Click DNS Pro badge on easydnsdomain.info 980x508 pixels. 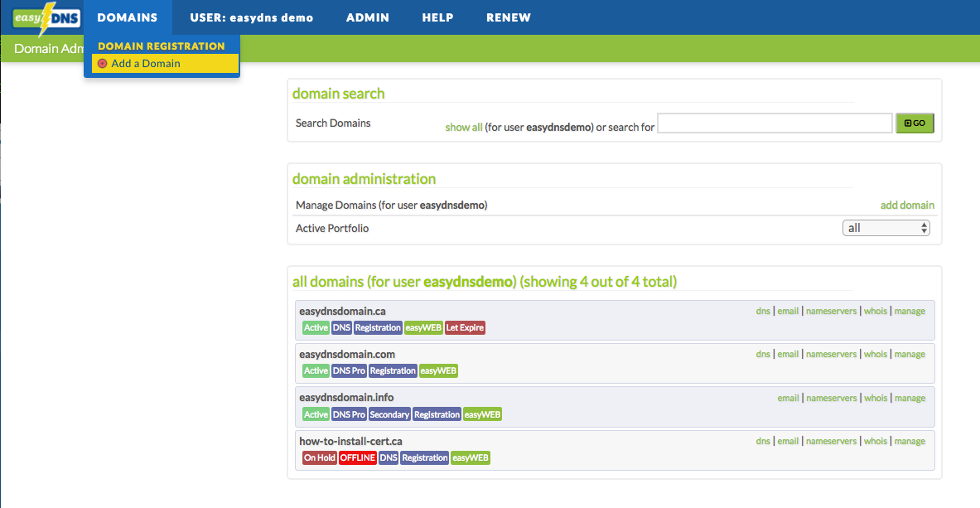349,414
